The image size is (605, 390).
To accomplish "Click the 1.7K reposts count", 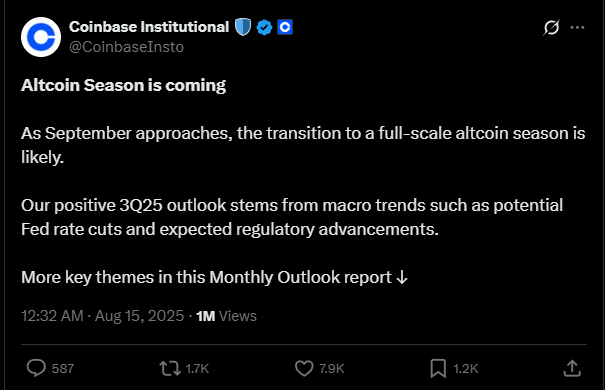I will click(197, 369).
